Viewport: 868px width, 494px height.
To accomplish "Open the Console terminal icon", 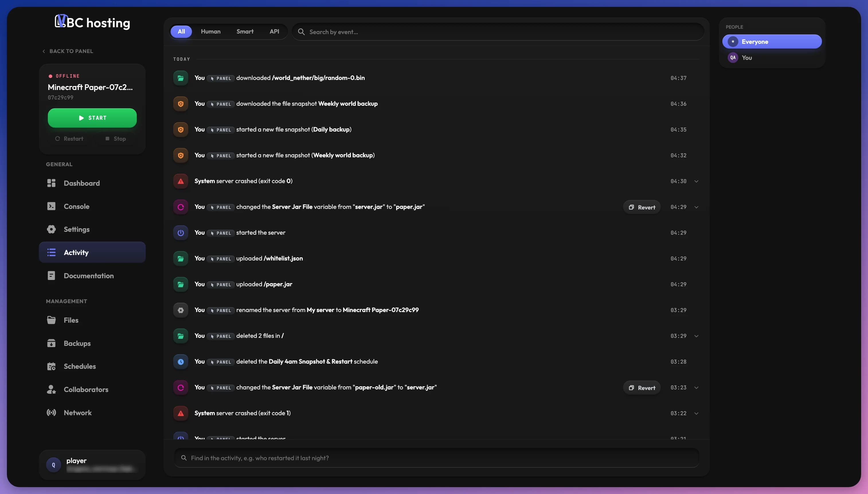I will tap(51, 206).
